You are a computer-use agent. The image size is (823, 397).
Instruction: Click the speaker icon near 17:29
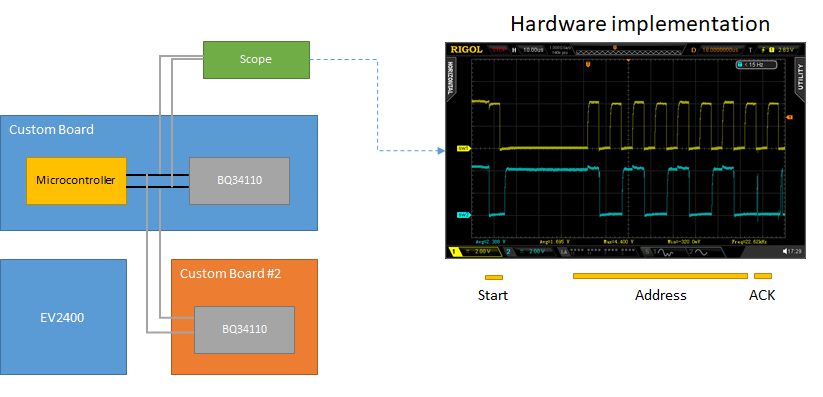point(785,252)
